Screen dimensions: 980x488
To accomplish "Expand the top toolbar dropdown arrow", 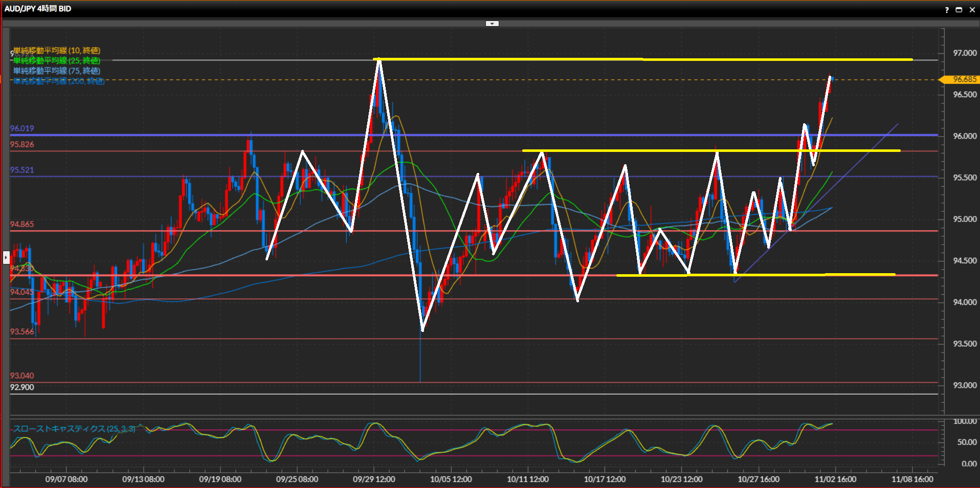I will tap(492, 24).
